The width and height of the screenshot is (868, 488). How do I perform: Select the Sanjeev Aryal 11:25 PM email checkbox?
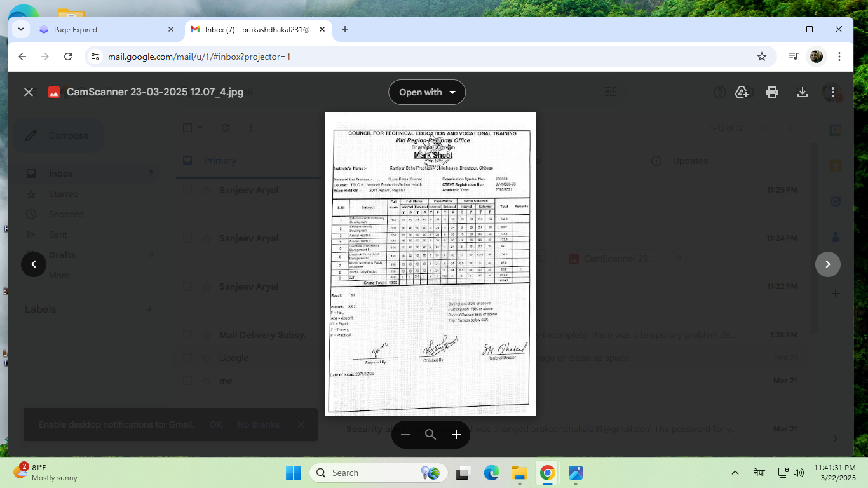tap(187, 190)
